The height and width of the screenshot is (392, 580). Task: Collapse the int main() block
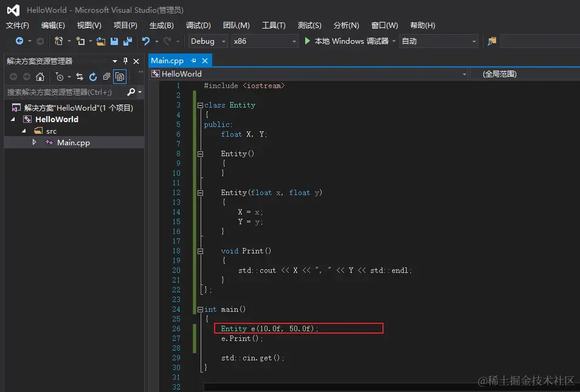tap(200, 309)
